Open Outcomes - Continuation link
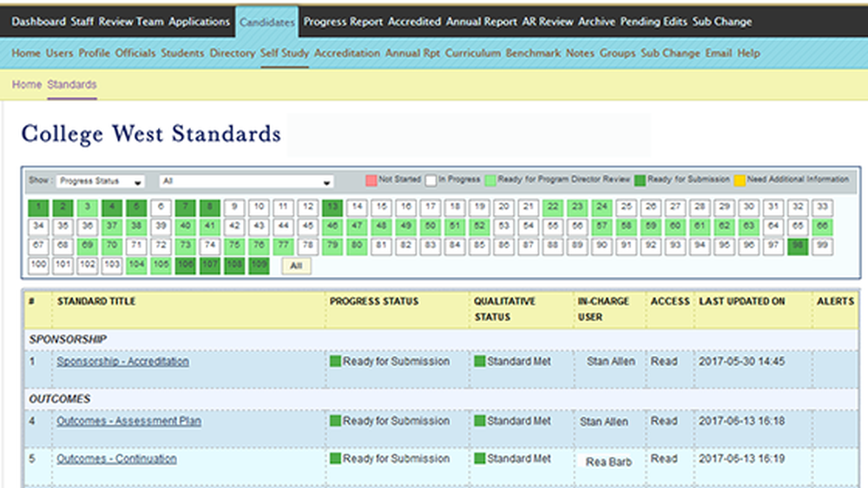This screenshot has width=868, height=488. pyautogui.click(x=116, y=458)
